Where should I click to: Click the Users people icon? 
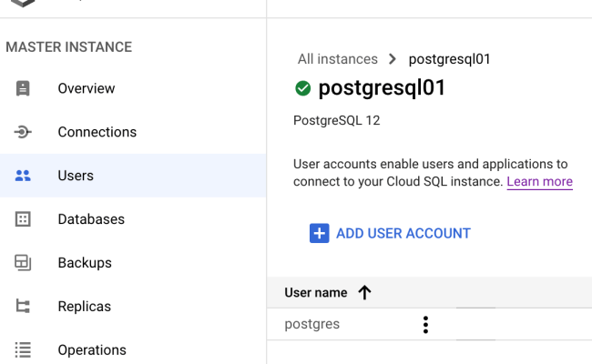(23, 176)
